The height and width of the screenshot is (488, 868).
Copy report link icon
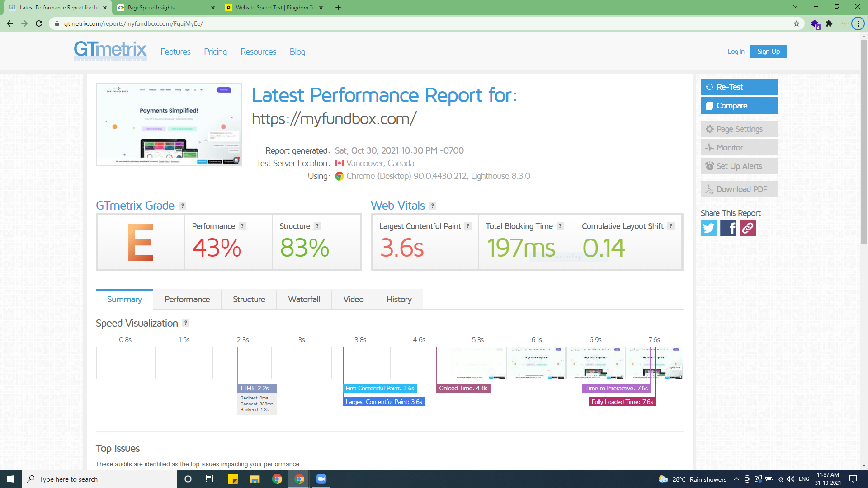tap(747, 228)
